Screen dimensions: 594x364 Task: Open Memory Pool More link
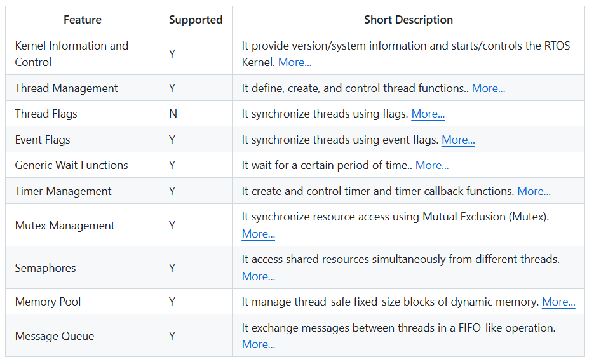tap(558, 302)
